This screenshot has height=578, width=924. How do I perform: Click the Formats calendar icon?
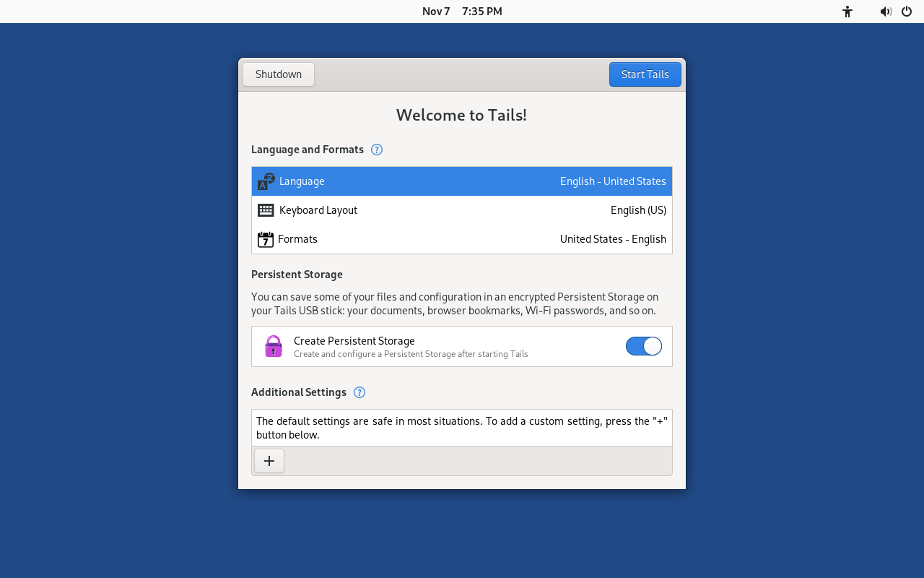click(266, 239)
